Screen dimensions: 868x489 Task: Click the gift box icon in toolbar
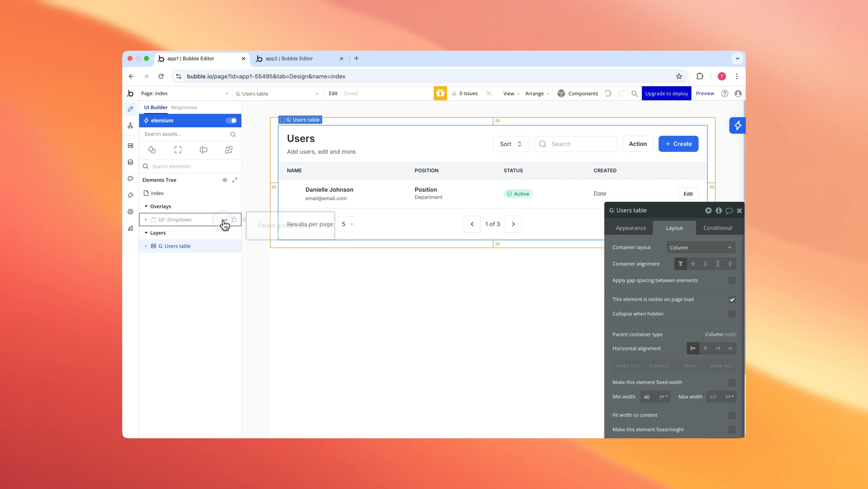[440, 93]
